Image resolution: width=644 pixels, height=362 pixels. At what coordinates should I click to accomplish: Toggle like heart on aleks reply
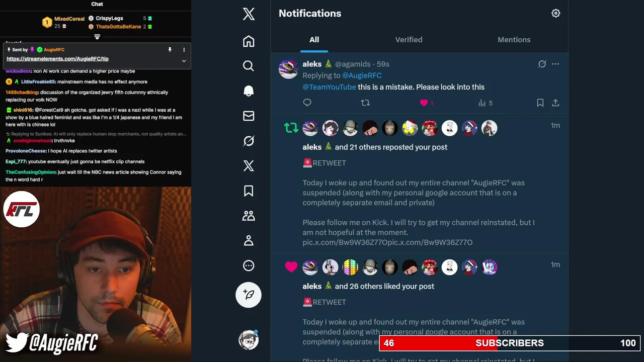pos(424,103)
